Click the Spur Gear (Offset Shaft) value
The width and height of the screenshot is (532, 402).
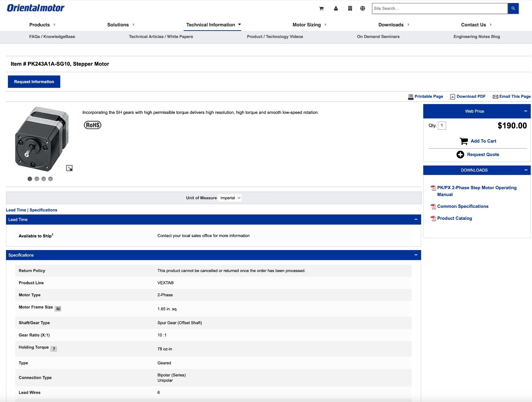click(x=180, y=323)
